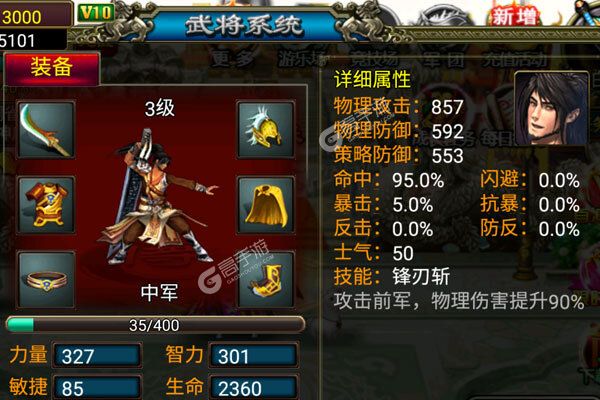The height and width of the screenshot is (400, 600).
Task: Open the 竞技场 menu item
Action: (x=374, y=59)
